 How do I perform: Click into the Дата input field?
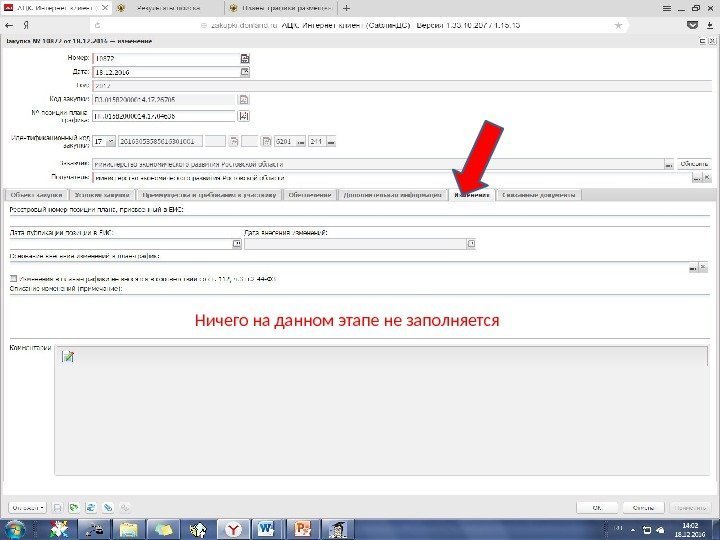pyautogui.click(x=166, y=72)
